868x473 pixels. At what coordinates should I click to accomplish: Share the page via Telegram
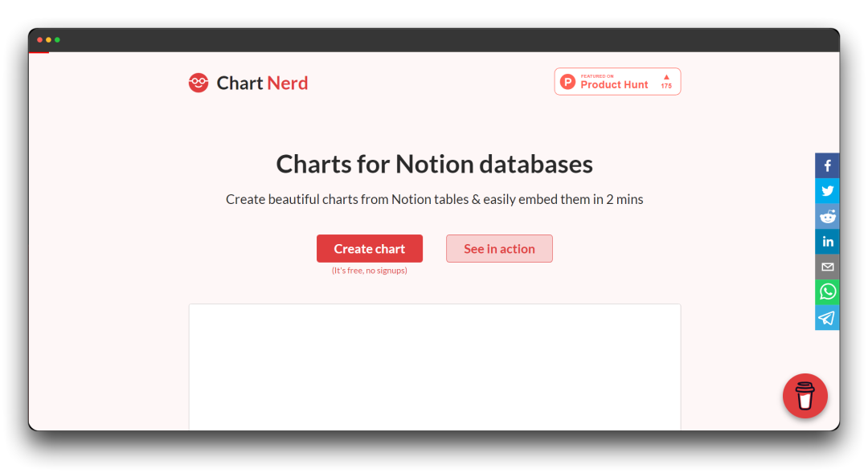tap(827, 317)
